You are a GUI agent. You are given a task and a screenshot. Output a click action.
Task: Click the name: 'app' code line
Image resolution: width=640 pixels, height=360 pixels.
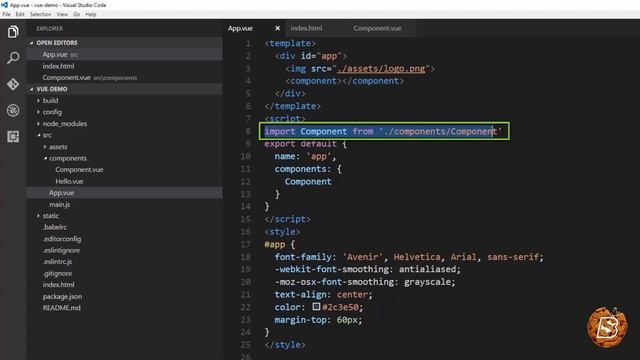[305, 157]
